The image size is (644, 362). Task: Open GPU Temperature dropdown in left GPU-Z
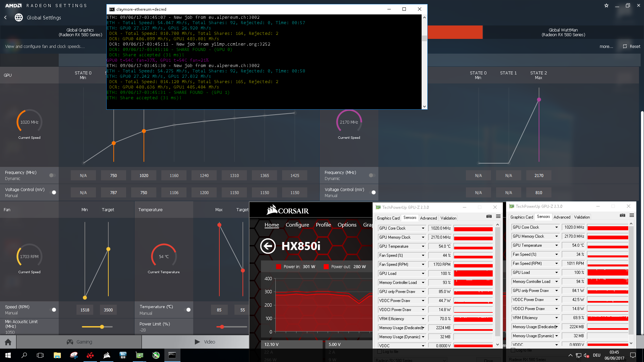[x=423, y=246]
